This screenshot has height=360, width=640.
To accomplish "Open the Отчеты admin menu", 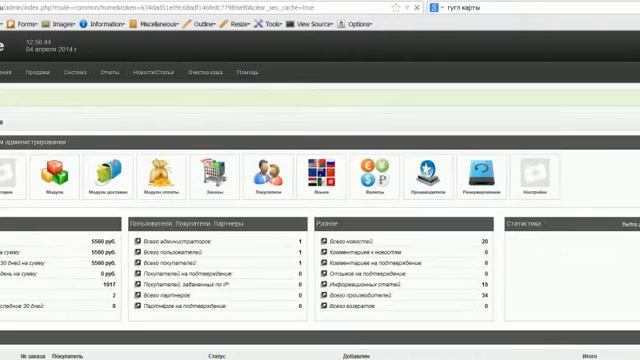I will click(x=110, y=72).
